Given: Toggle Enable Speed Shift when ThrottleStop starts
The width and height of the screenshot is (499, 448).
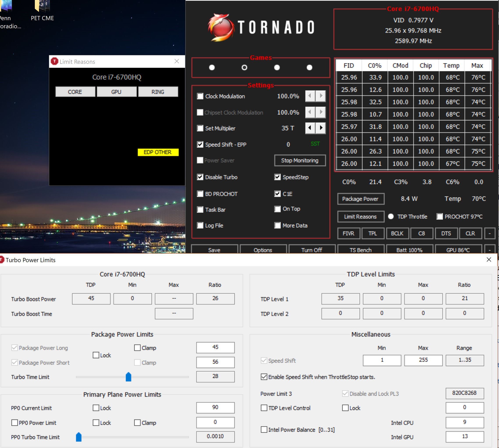Looking at the screenshot, I should pyautogui.click(x=264, y=377).
